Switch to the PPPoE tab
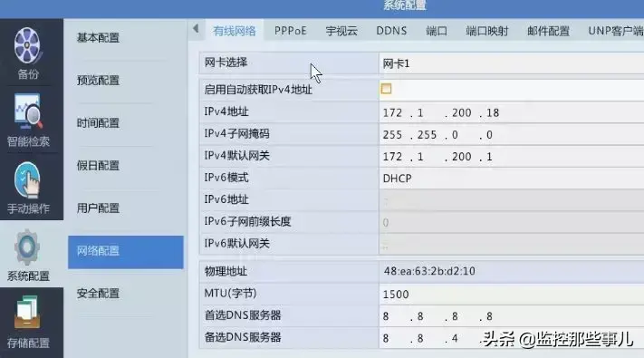This screenshot has height=358, width=644. coord(291,31)
